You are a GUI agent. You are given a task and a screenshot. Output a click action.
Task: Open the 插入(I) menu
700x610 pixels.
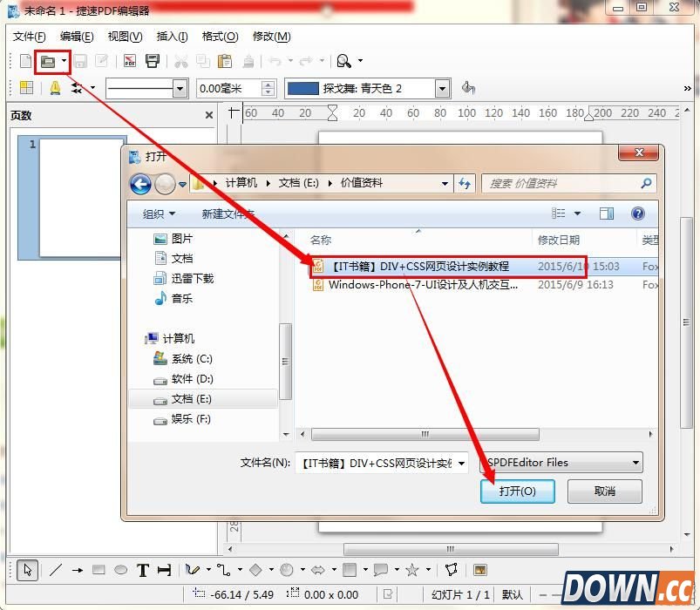pos(172,37)
